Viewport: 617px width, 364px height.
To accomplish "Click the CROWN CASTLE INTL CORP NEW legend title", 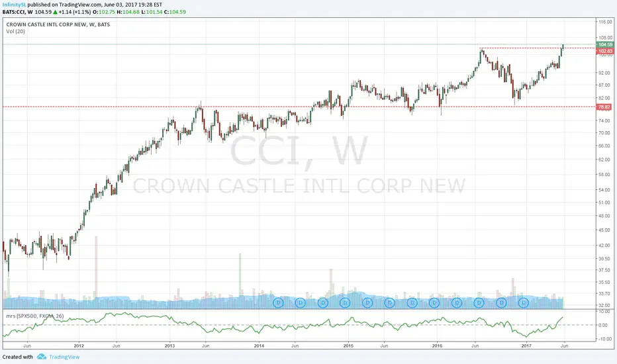I will 58,24.
